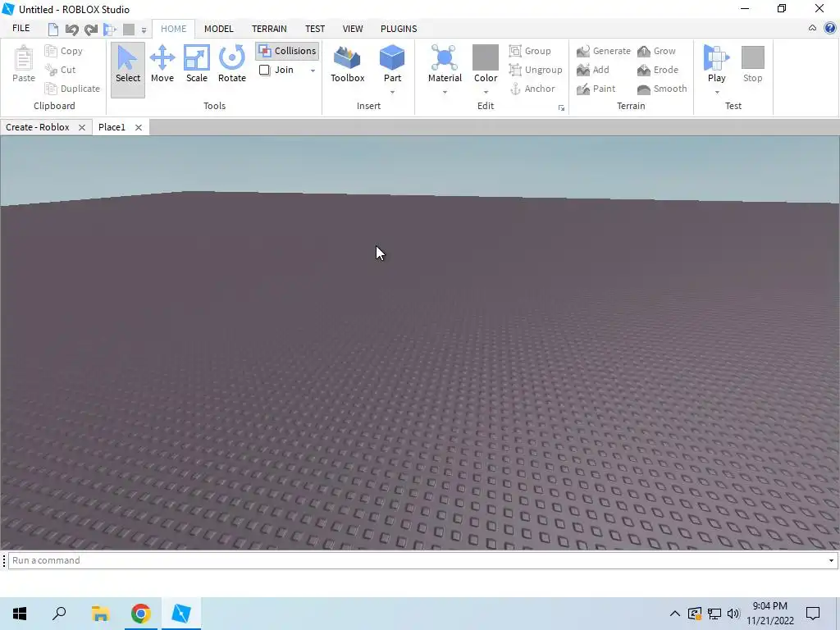Switch to the PLUGINS ribbon tab

tap(399, 29)
